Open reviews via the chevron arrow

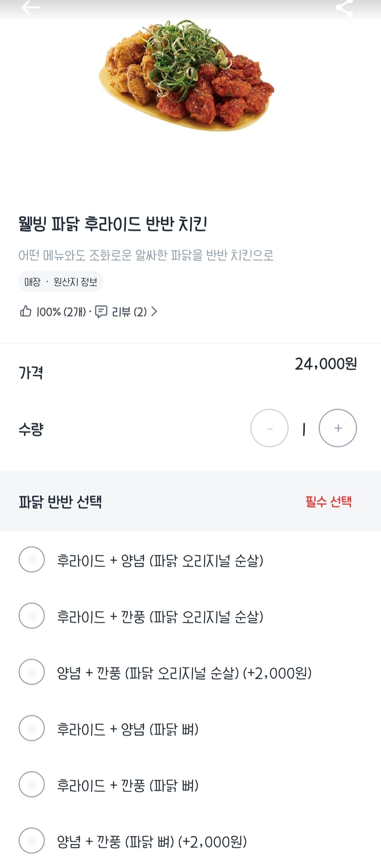[x=154, y=312]
